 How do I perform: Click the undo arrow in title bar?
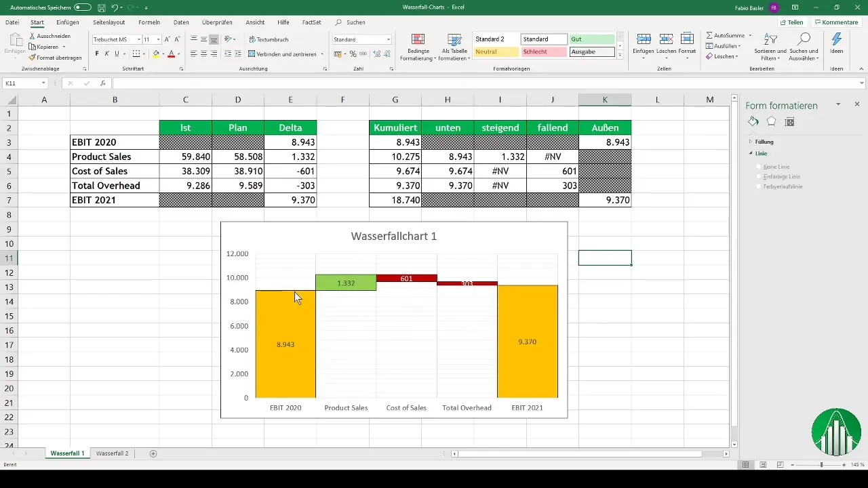click(x=115, y=7)
